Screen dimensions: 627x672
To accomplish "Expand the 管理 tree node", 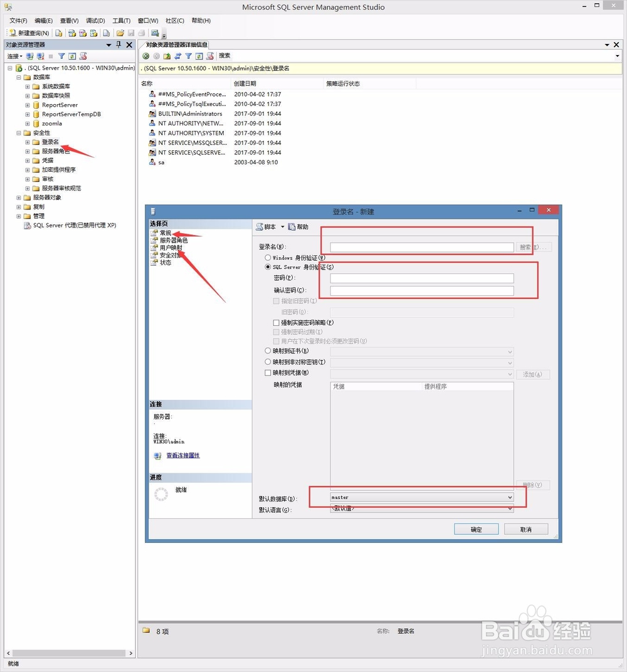I will (19, 216).
